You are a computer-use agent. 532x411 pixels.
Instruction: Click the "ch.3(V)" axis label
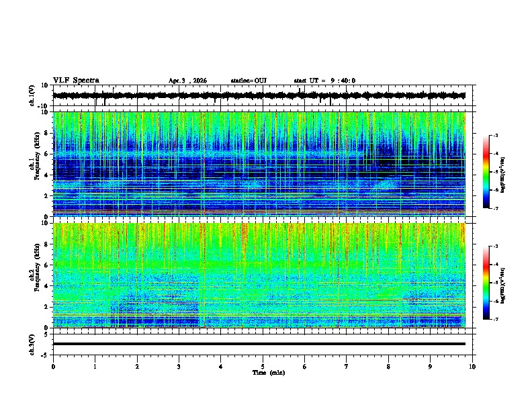click(x=32, y=345)
